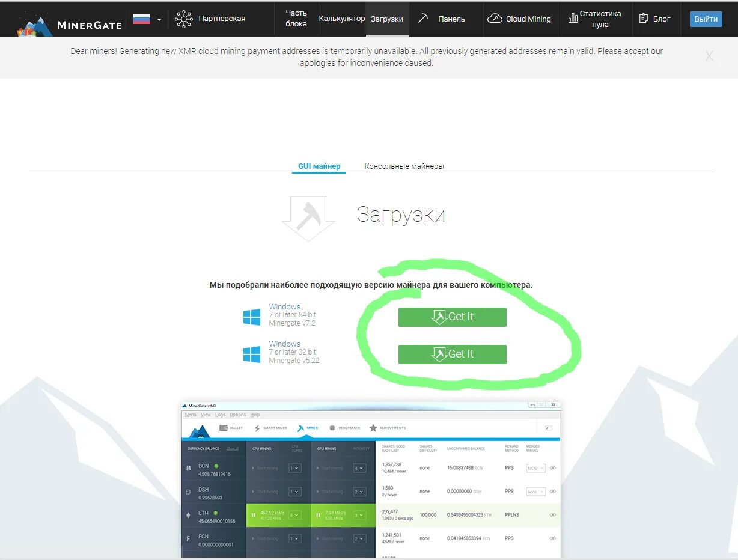738x560 pixels.
Task: Open DSH GPU intensity dropdown
Action: tap(359, 492)
